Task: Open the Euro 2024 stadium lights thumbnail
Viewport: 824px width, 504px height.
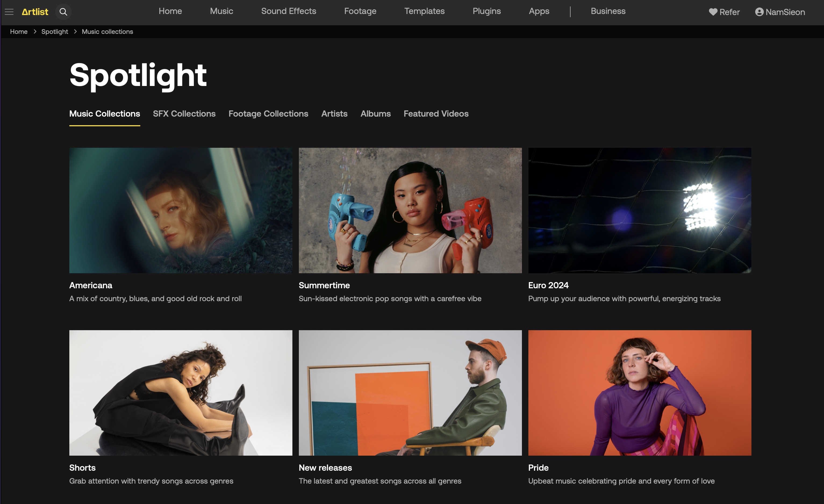Action: pos(639,210)
